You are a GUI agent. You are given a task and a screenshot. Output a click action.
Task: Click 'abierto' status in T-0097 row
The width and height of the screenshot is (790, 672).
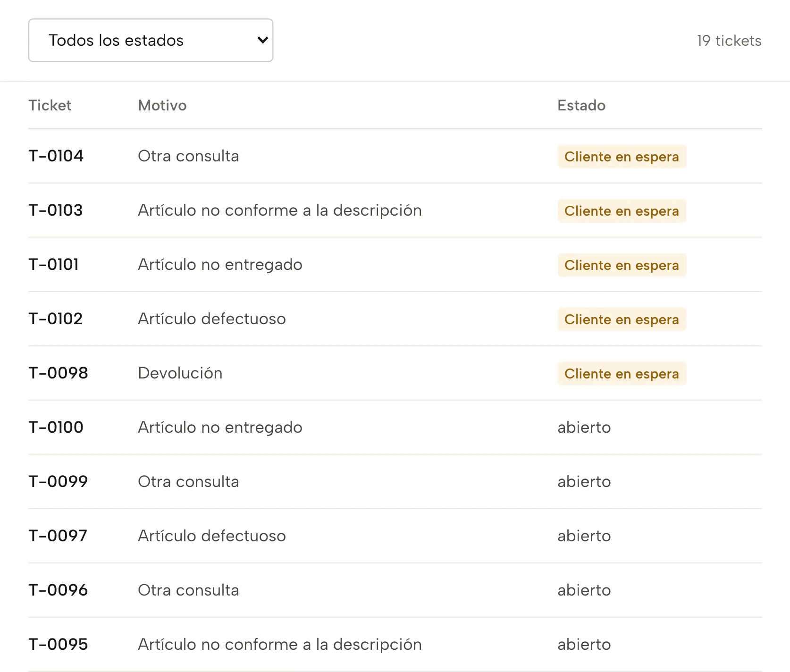pos(584,536)
